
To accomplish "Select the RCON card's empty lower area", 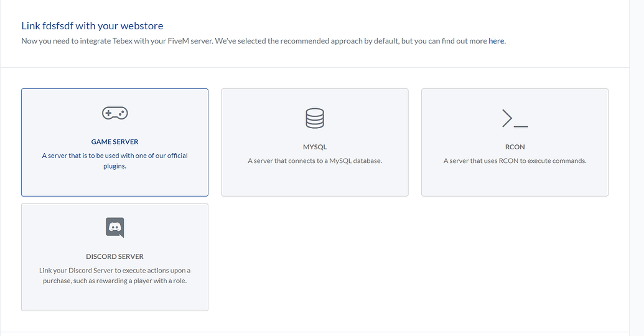I will [515, 180].
